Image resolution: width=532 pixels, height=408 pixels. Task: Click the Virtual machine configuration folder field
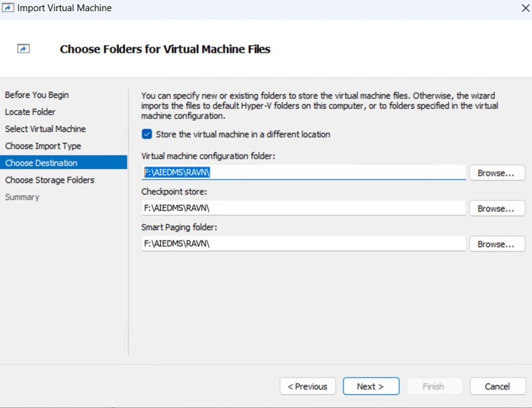point(303,172)
